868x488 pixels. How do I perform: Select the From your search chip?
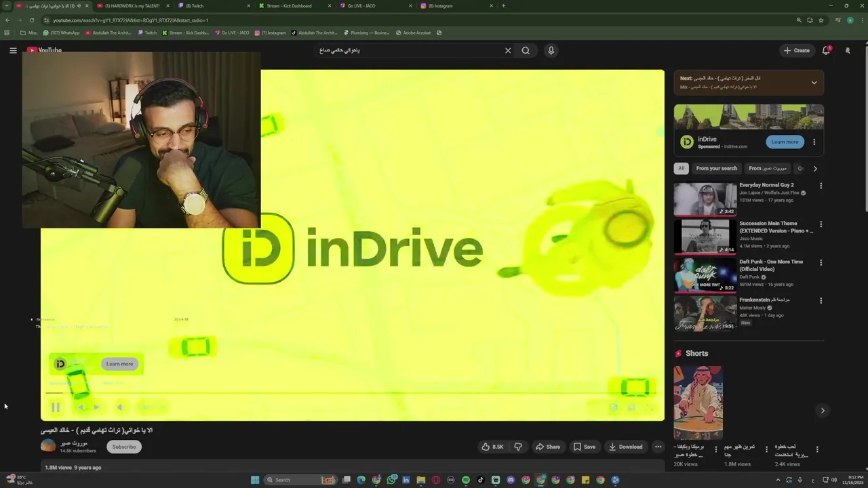tap(716, 168)
